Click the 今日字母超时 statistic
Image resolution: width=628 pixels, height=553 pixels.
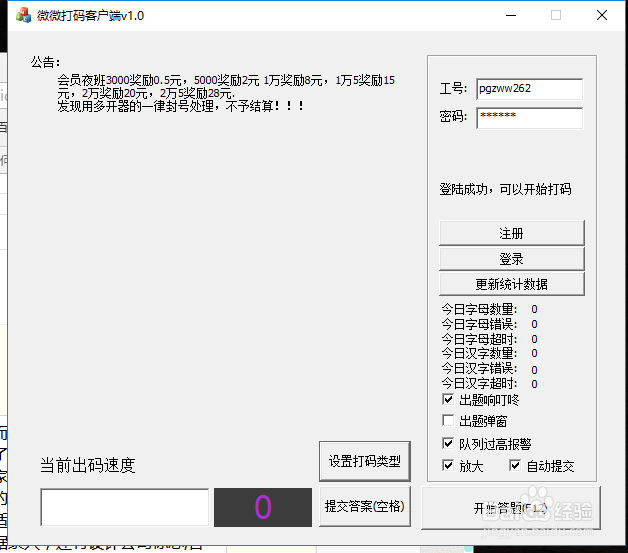coord(489,339)
